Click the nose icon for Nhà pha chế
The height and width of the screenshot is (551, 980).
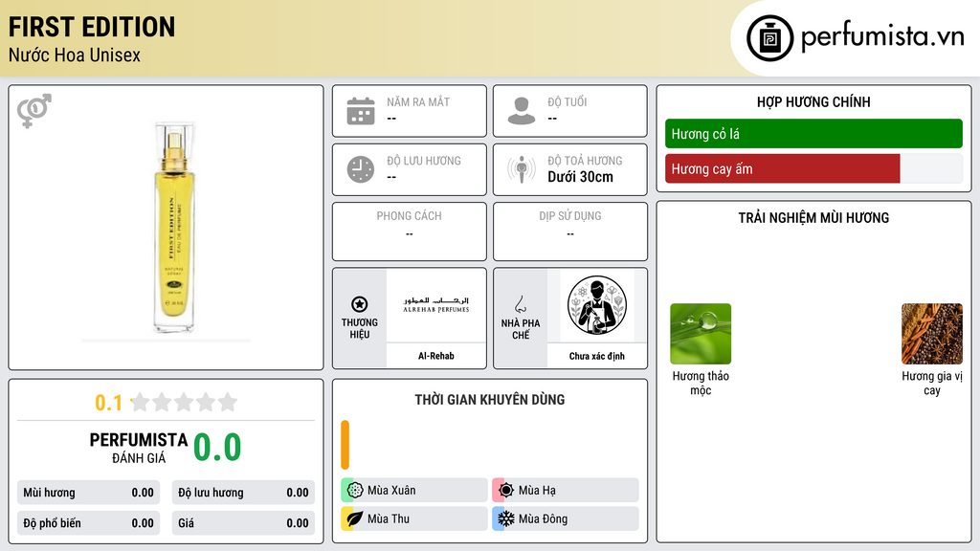pos(520,304)
